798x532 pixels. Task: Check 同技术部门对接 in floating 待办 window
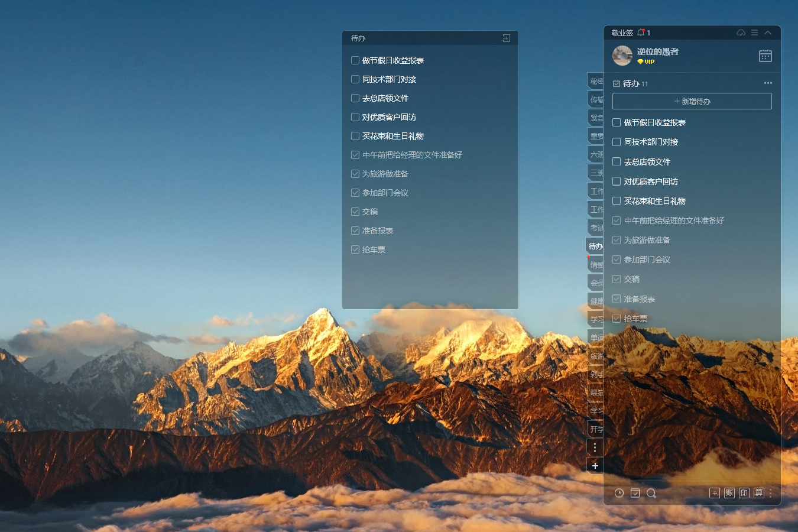(x=355, y=79)
